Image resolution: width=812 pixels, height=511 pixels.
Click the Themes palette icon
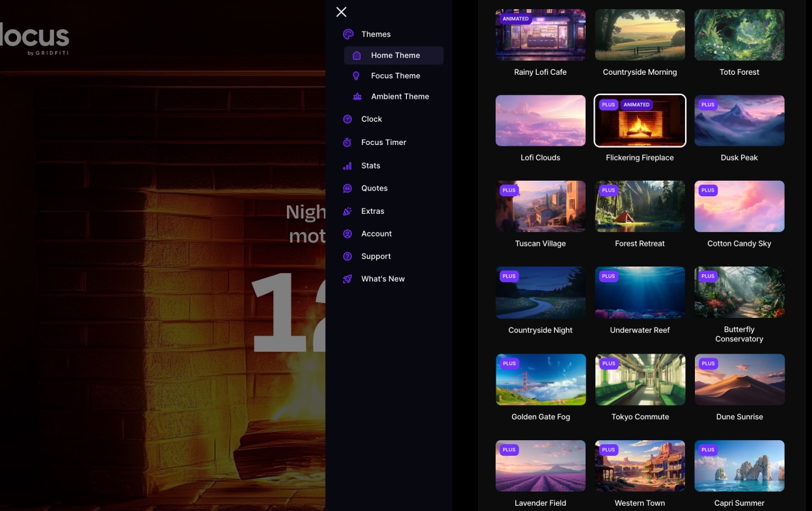pyautogui.click(x=348, y=34)
